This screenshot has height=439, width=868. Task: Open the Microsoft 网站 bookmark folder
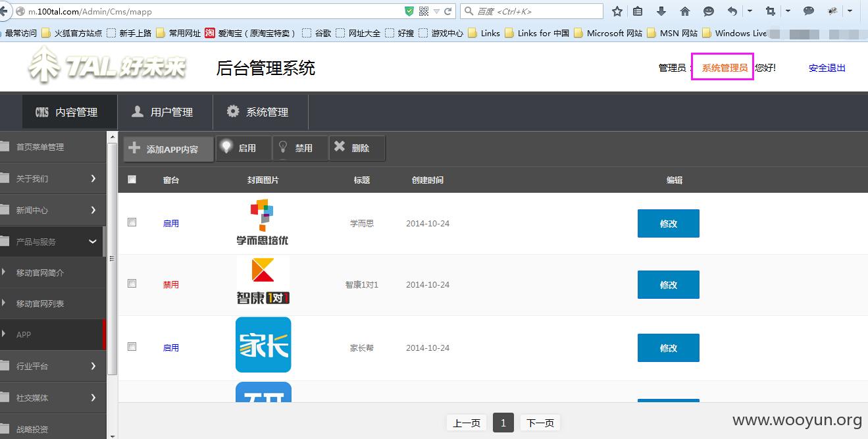(x=608, y=33)
